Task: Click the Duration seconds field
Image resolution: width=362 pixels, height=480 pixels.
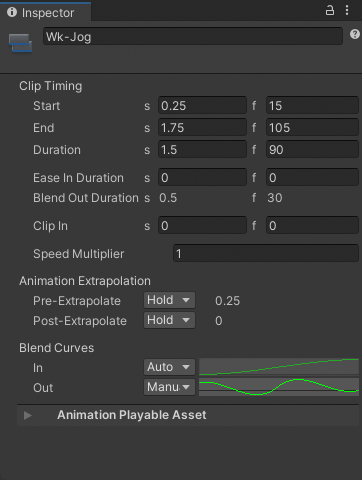Action: click(202, 150)
